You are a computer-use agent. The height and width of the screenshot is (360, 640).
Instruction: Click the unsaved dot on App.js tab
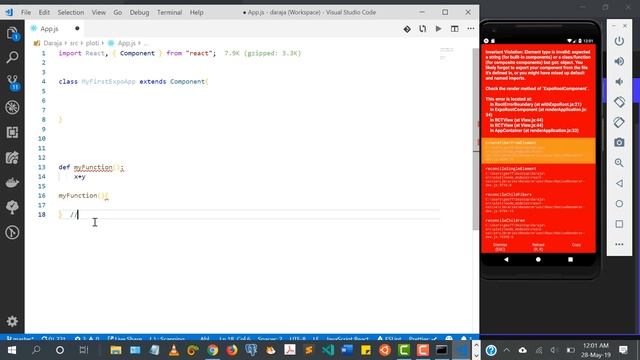(x=77, y=29)
